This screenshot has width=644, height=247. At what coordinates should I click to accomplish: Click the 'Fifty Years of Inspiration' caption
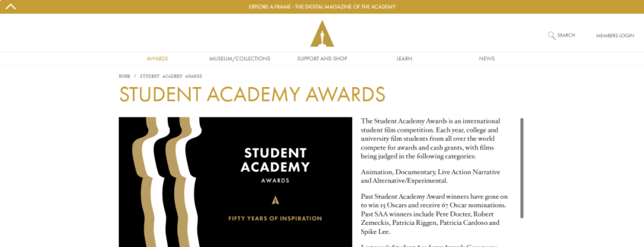pos(275,218)
